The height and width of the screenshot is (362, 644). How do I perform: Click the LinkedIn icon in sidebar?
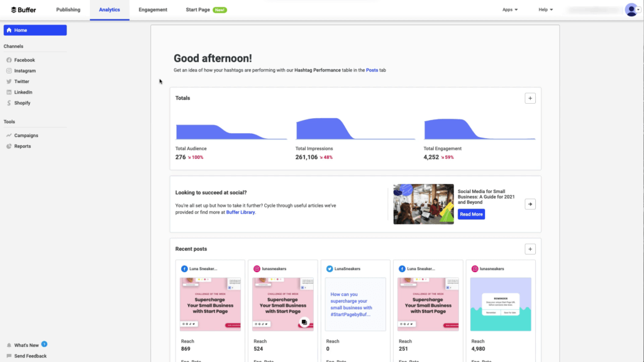[x=9, y=92]
